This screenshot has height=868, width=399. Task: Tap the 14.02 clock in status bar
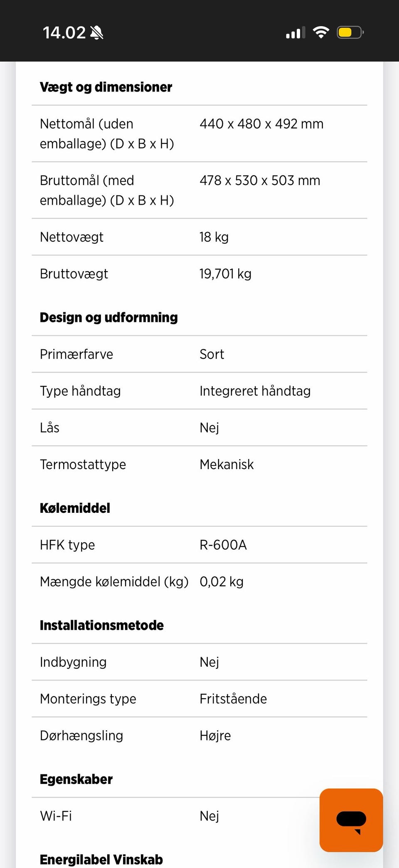point(64,32)
